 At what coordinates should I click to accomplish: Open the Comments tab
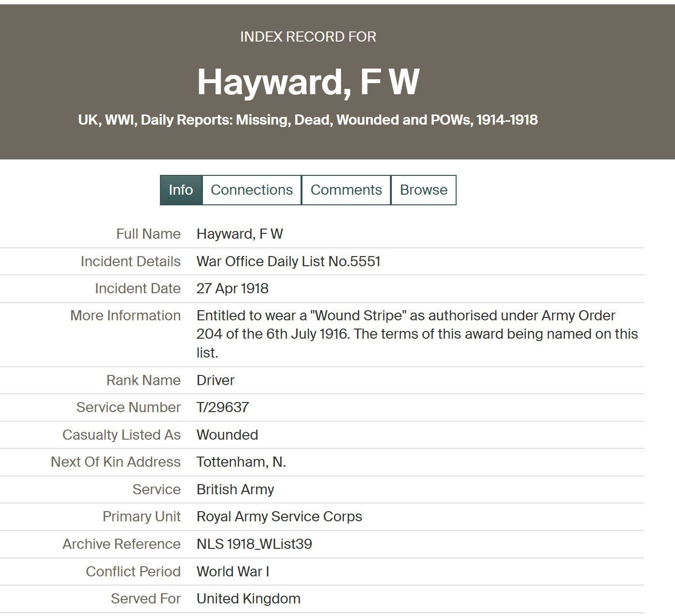coord(346,190)
